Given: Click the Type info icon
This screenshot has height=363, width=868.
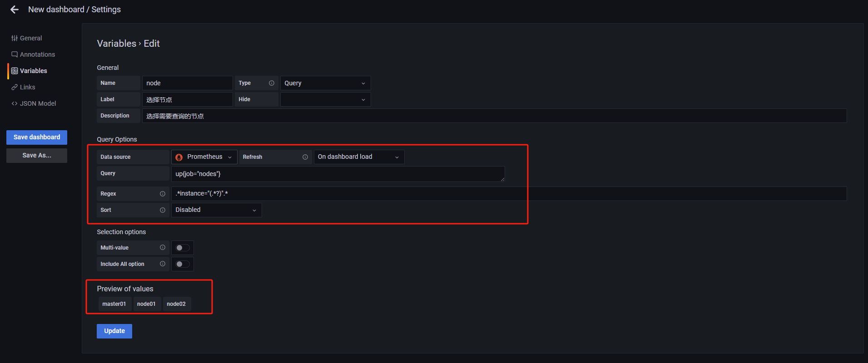Looking at the screenshot, I should 272,83.
